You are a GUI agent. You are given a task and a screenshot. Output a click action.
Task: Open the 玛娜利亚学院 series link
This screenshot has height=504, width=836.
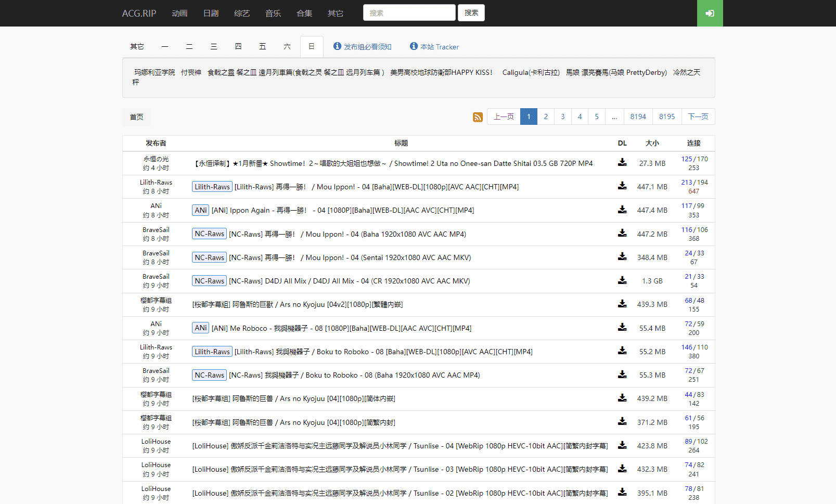[x=155, y=72]
